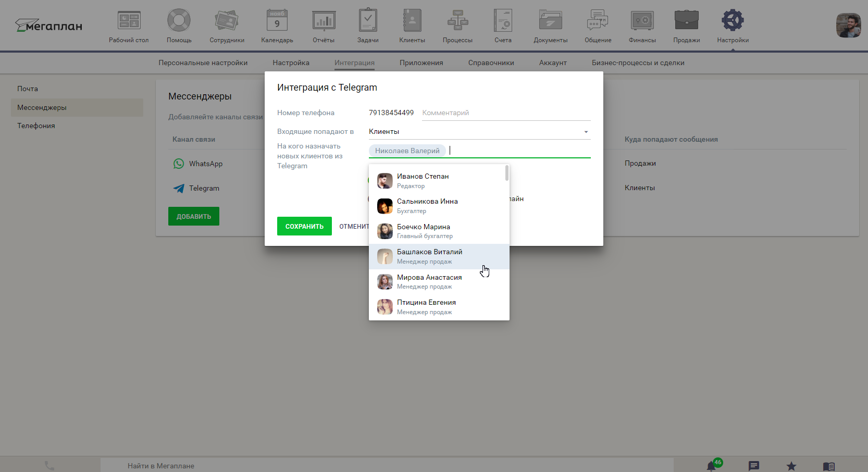Click the assignee input next to Николаев Валерий
The height and width of the screenshot is (472, 868).
[519, 151]
